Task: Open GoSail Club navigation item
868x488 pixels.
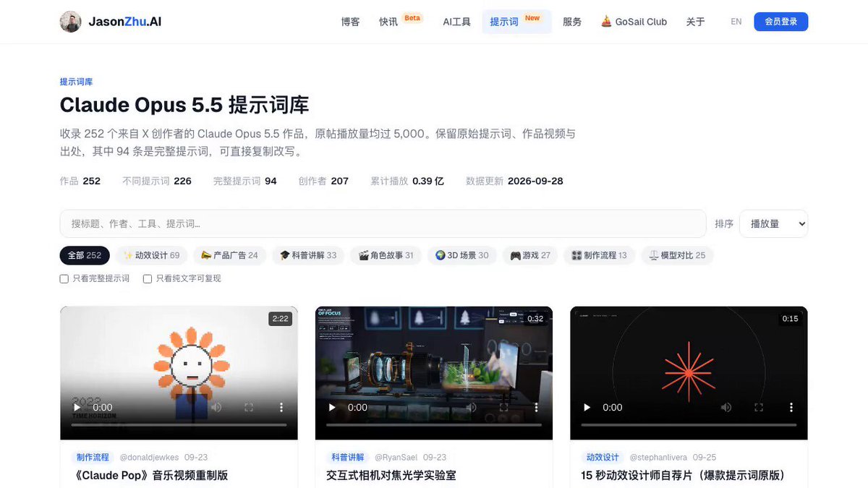Action: point(634,22)
